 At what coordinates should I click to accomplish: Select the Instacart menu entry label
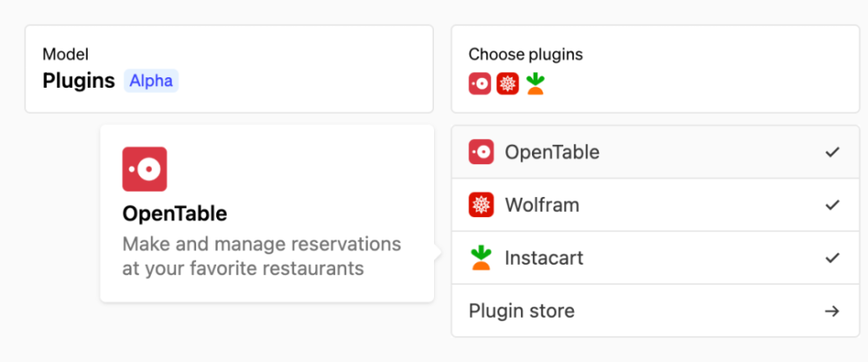[x=544, y=258]
